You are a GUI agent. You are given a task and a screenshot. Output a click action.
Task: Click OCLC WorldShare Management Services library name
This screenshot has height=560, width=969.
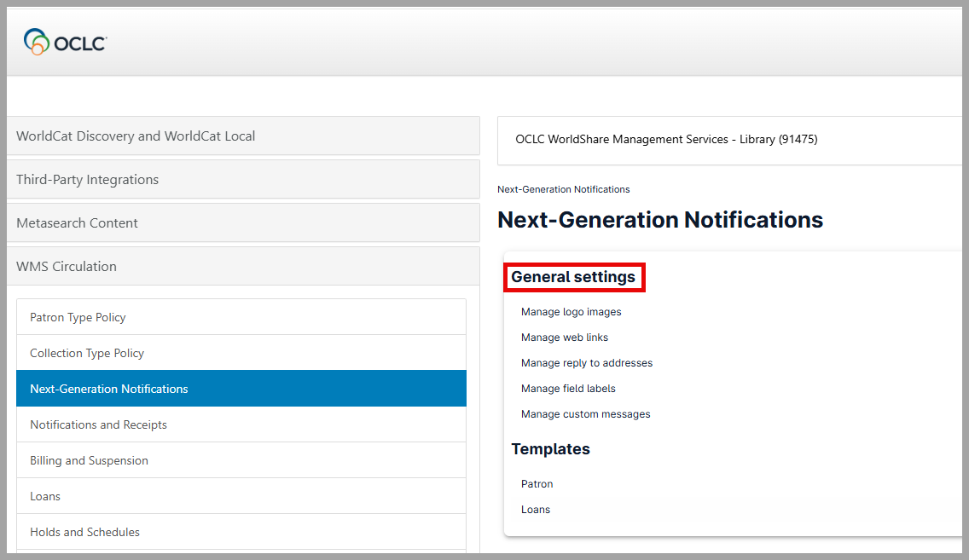coord(666,140)
